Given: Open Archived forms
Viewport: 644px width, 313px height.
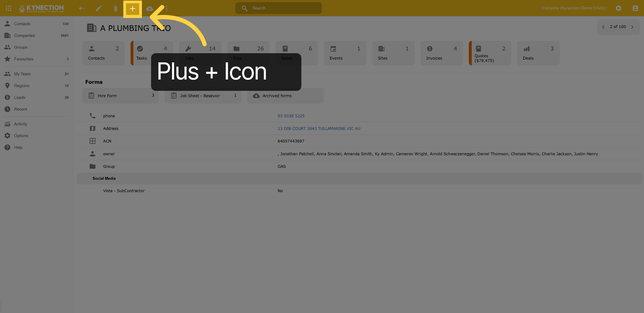Looking at the screenshot, I should coord(286,96).
